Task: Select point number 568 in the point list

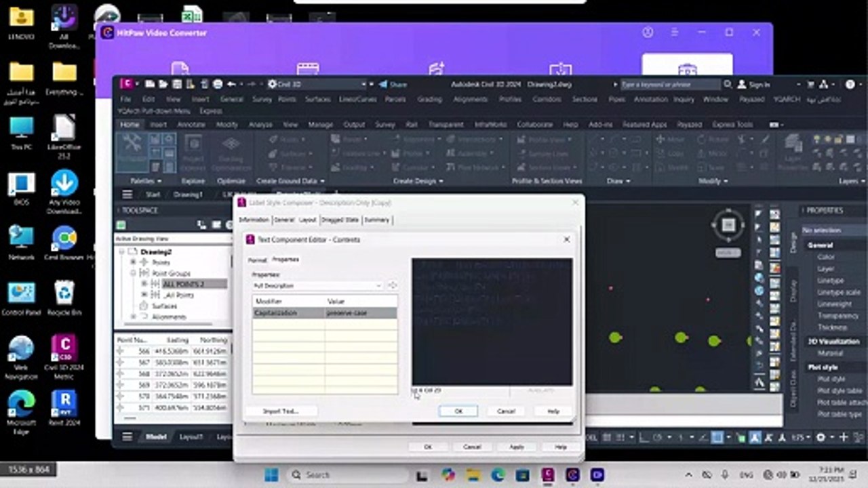Action: click(x=172, y=374)
